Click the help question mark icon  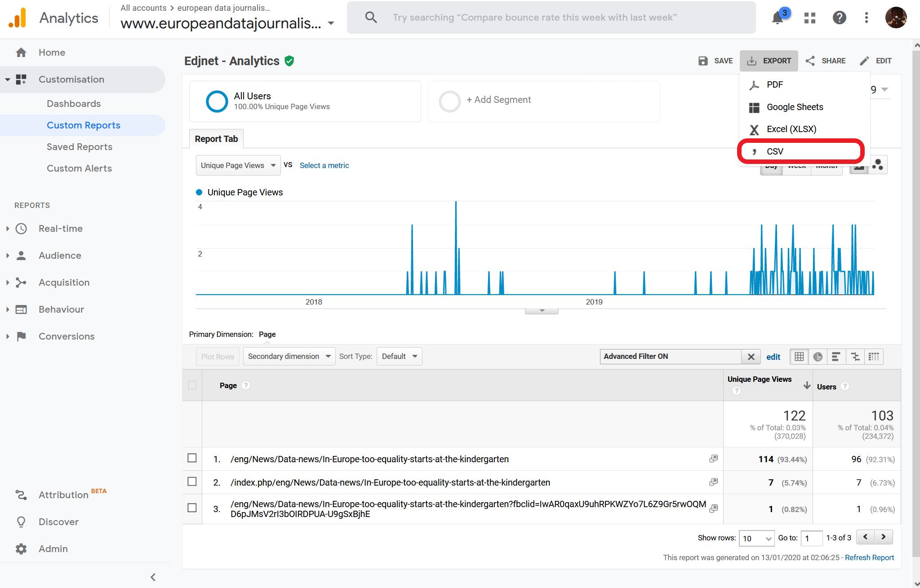tap(839, 18)
